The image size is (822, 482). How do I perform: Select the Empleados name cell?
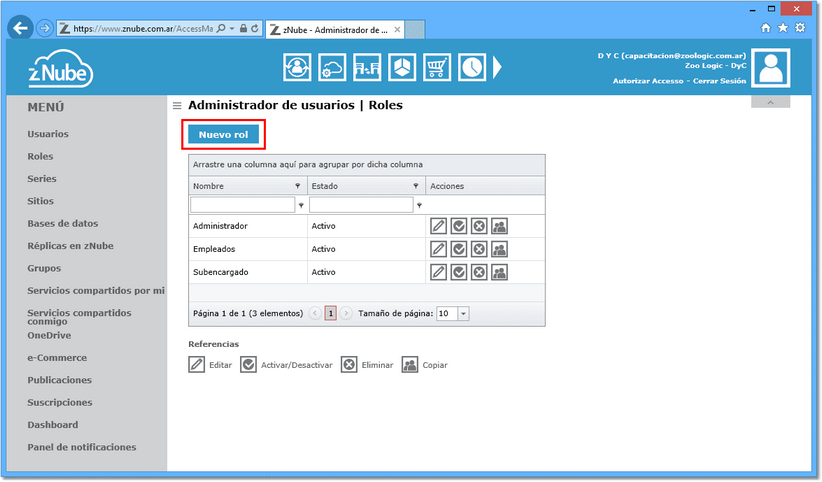247,249
